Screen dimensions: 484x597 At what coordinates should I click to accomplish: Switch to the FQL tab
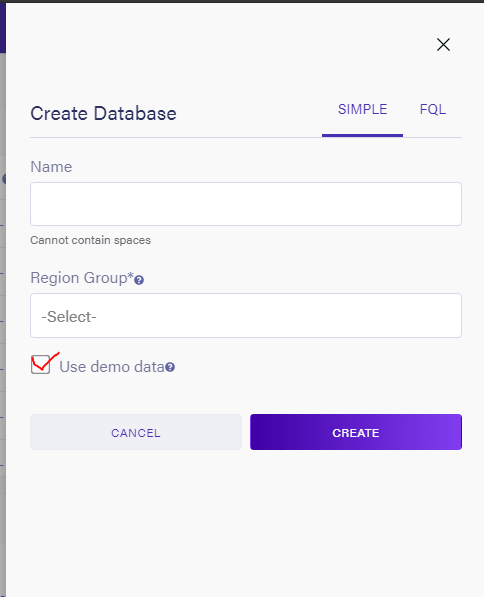[x=433, y=110]
